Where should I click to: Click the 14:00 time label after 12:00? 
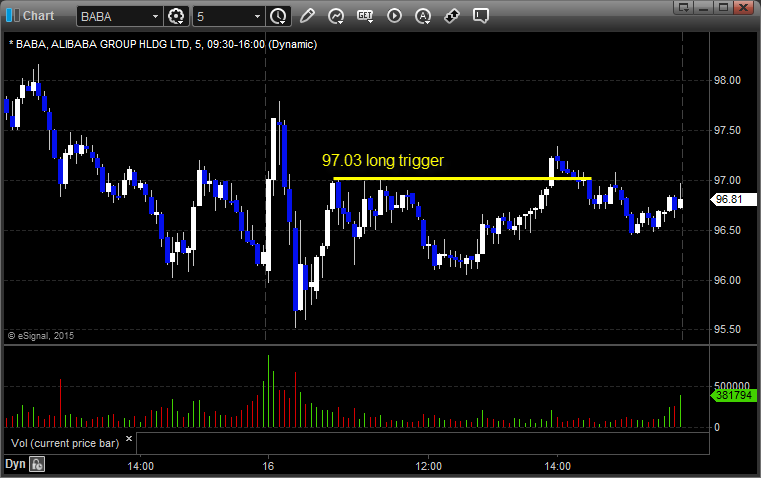point(557,466)
